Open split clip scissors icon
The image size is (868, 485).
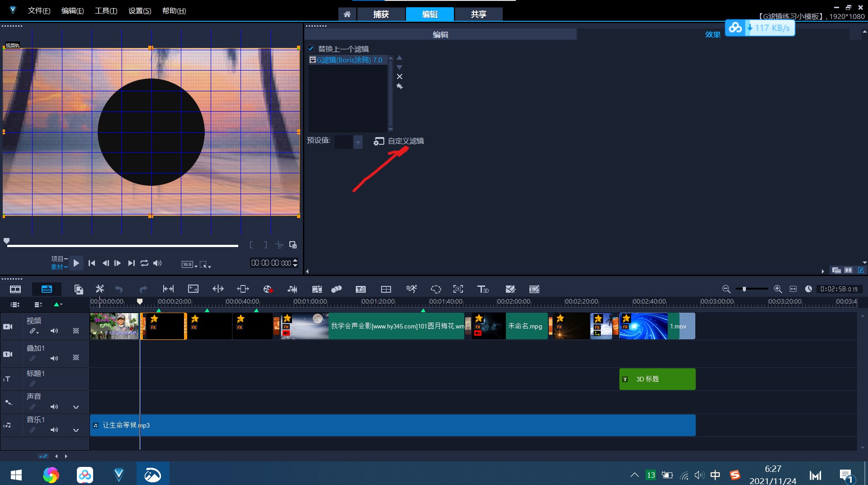tap(279, 245)
